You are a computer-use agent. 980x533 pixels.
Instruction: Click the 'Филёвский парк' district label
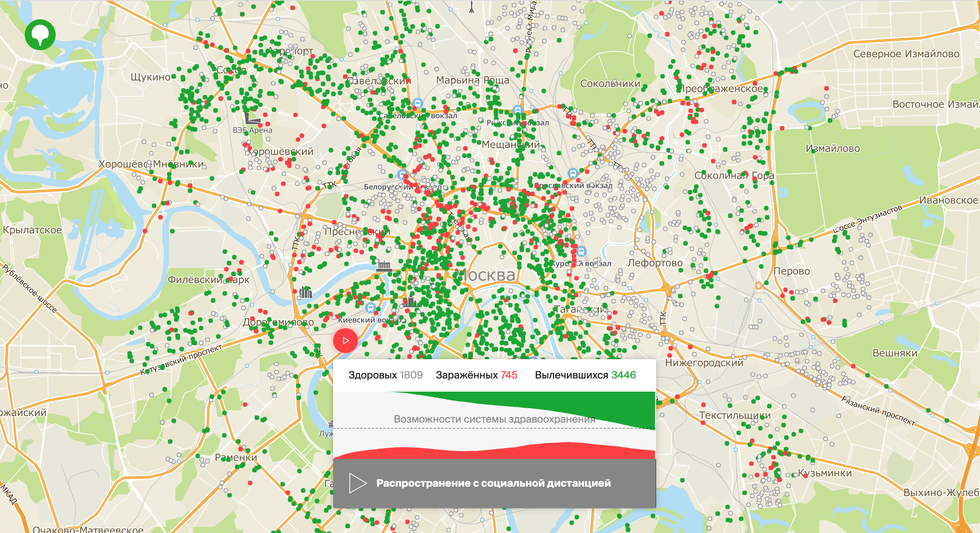point(209,280)
